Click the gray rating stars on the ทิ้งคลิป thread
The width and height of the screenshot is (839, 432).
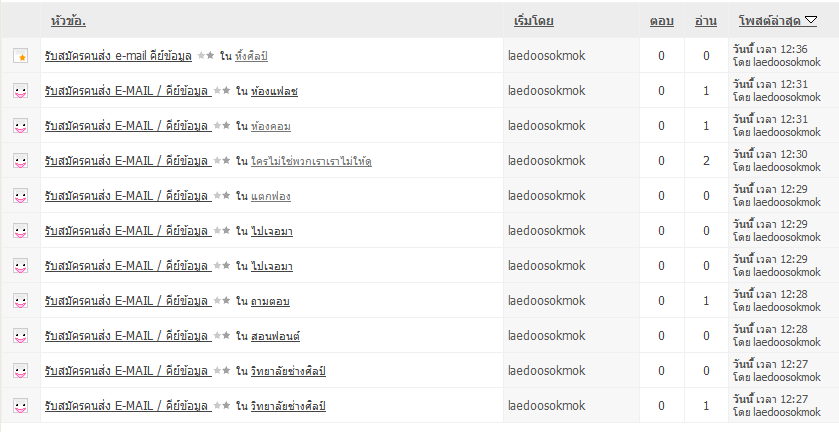click(x=206, y=56)
